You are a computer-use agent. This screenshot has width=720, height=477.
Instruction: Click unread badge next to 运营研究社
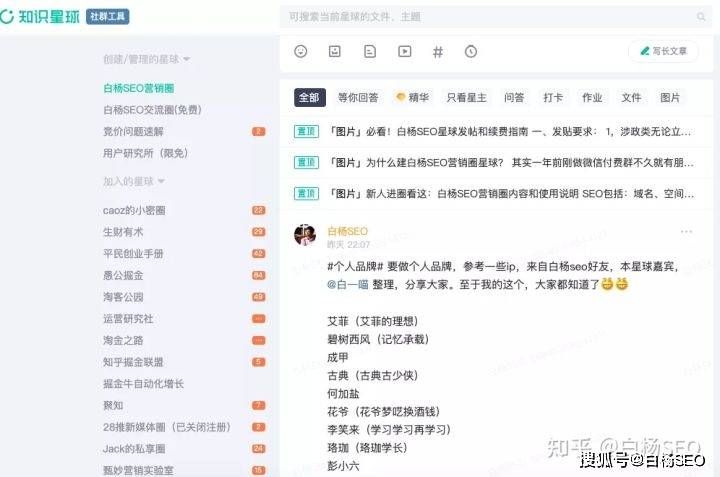[x=259, y=319]
